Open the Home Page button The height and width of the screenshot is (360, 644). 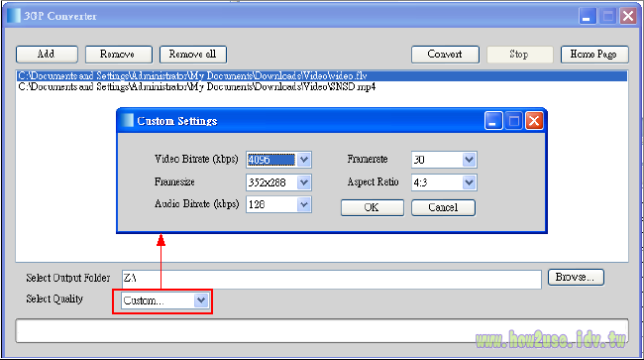(x=594, y=55)
